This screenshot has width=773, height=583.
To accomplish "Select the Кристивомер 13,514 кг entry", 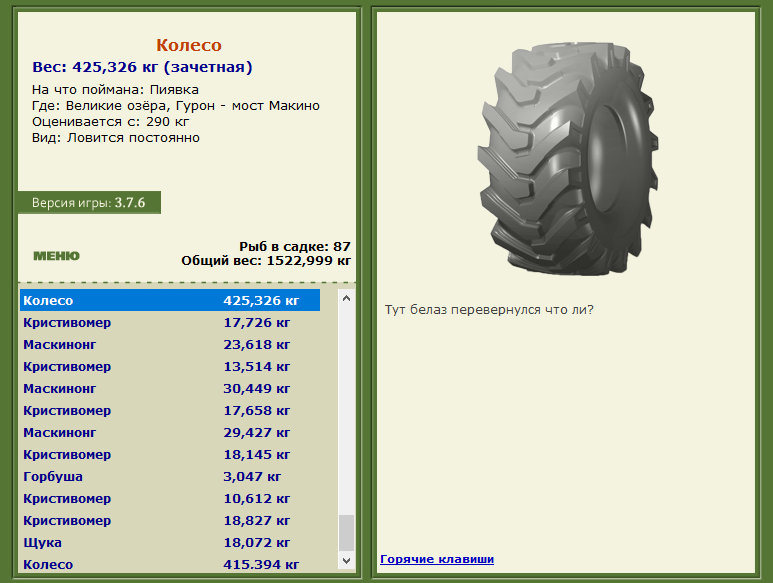I will 170,367.
